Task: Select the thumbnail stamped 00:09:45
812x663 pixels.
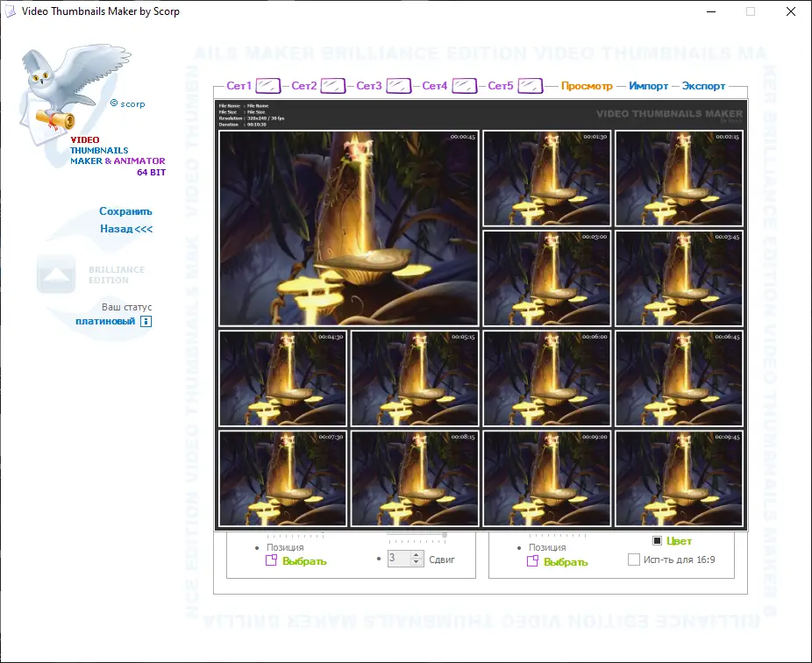Action: pos(679,479)
